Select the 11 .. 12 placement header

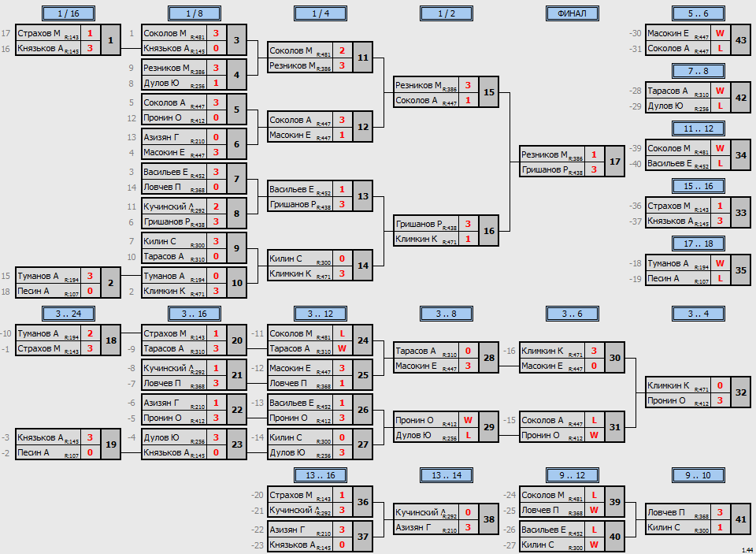click(699, 128)
